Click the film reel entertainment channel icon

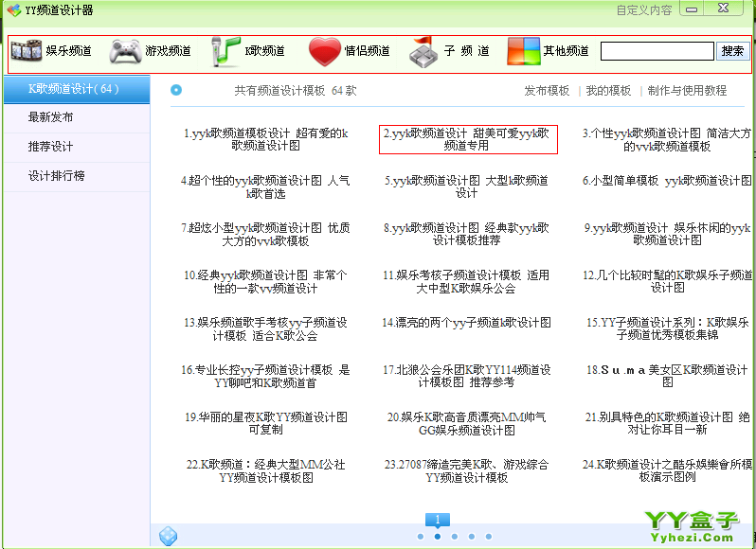coord(27,50)
